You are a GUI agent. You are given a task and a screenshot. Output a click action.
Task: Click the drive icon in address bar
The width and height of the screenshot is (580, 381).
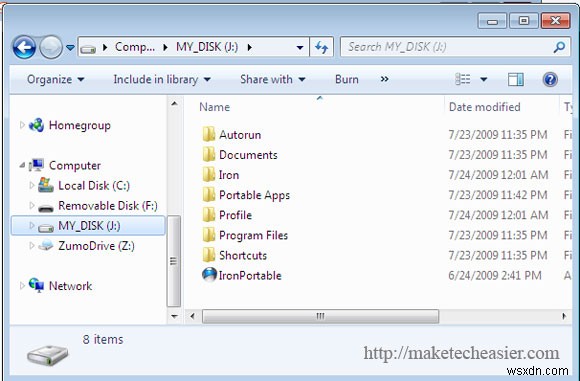click(88, 48)
